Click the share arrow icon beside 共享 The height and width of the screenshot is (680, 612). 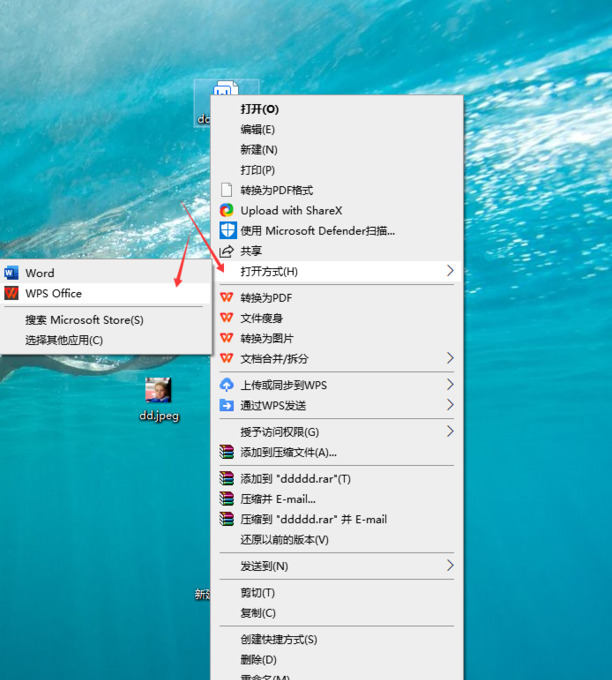point(226,251)
